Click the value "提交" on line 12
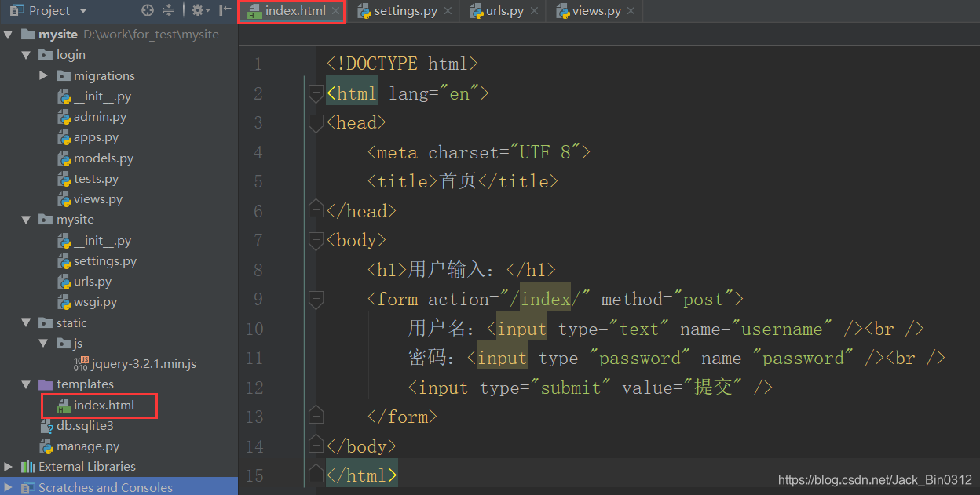Viewport: 980px width, 495px height. click(713, 388)
